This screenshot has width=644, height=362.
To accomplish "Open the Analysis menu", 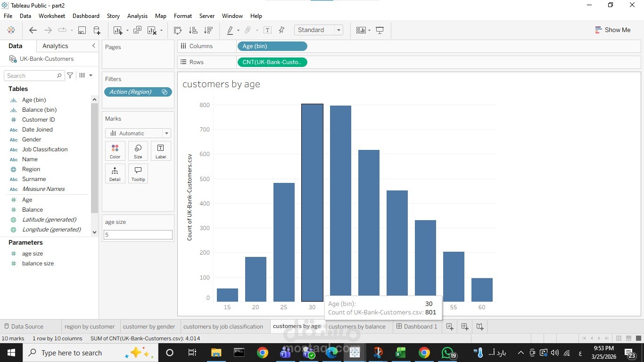I will [137, 16].
